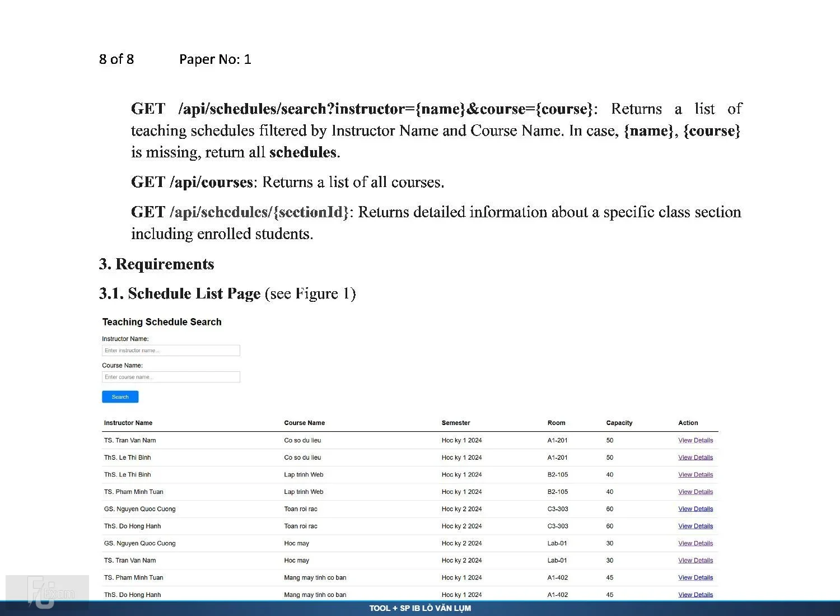Click 'Hoc may' in the Tran Van Nam row
The image size is (840, 616).
(x=297, y=561)
